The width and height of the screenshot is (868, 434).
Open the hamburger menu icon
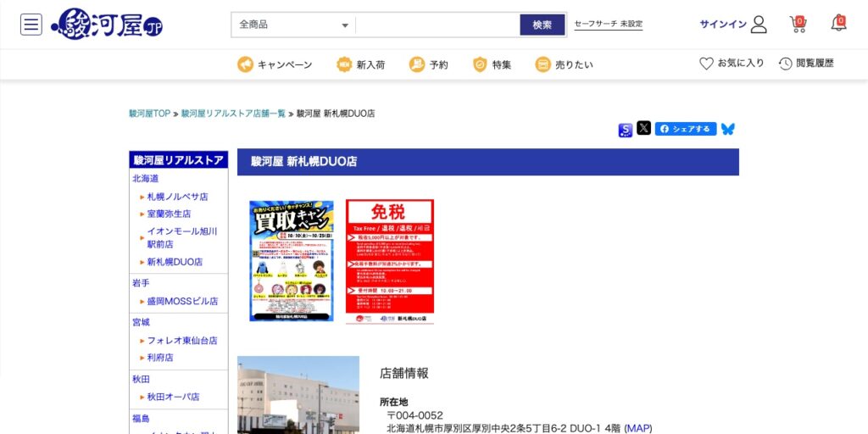click(x=31, y=25)
